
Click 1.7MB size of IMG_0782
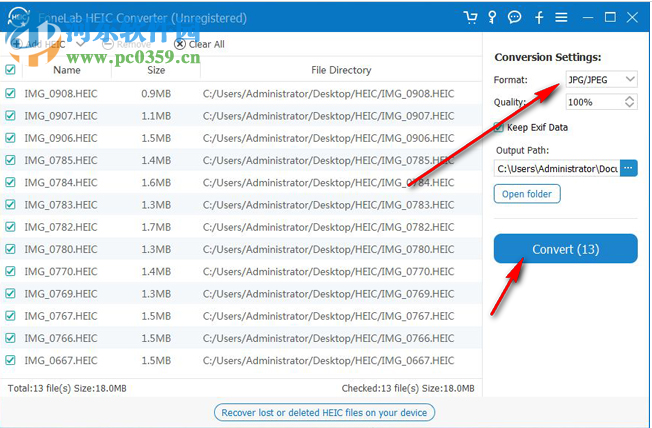[x=156, y=227]
